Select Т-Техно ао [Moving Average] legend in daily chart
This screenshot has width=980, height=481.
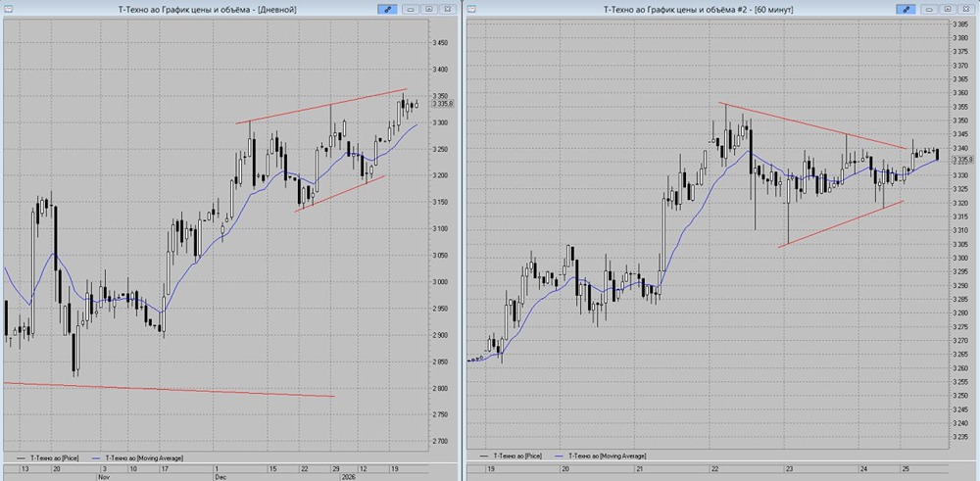pos(137,457)
